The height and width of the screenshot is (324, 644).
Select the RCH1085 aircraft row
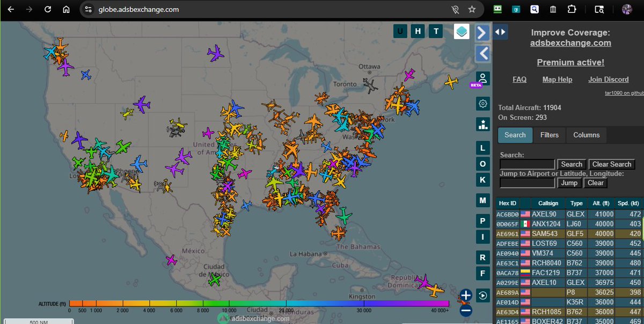pyautogui.click(x=569, y=312)
